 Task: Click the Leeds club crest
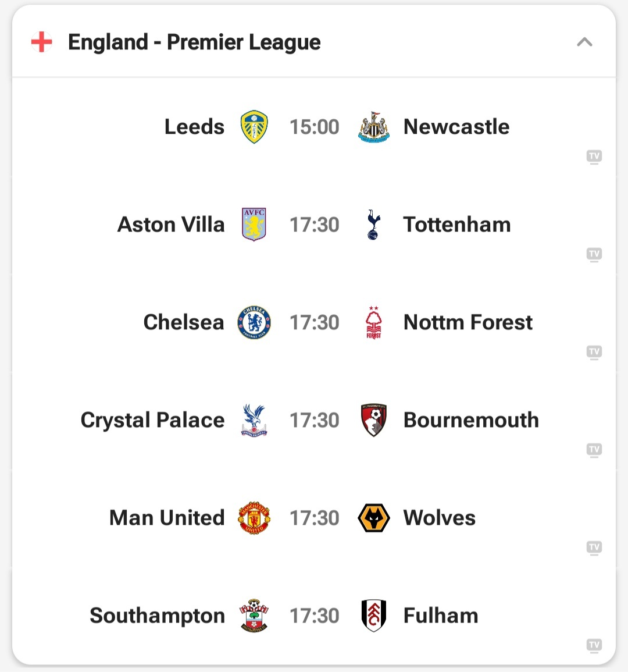tap(254, 127)
